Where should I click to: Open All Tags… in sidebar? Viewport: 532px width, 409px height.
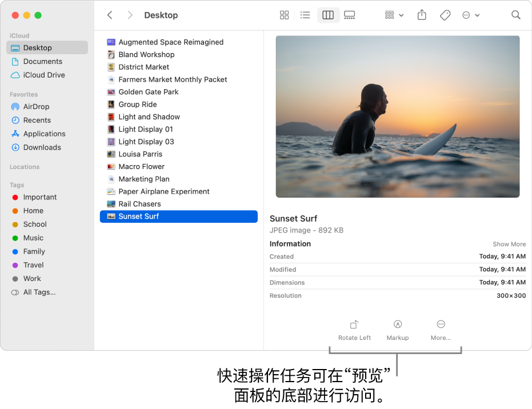[47, 292]
